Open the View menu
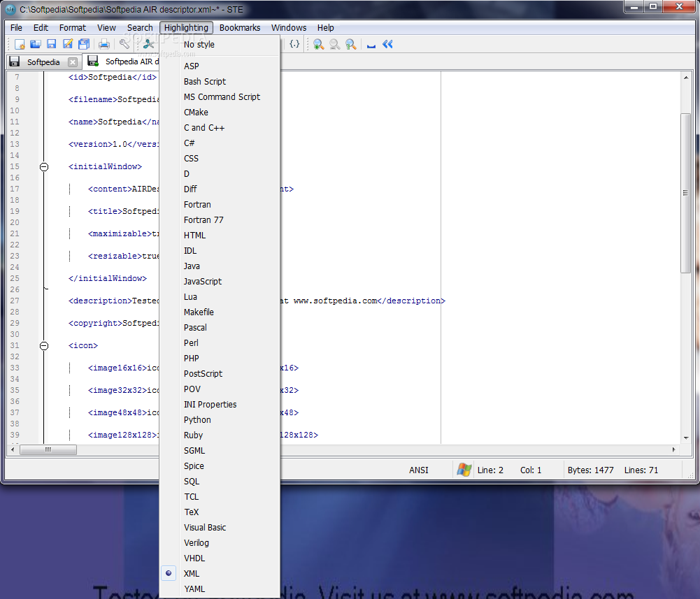The height and width of the screenshot is (599, 700). pos(107,28)
